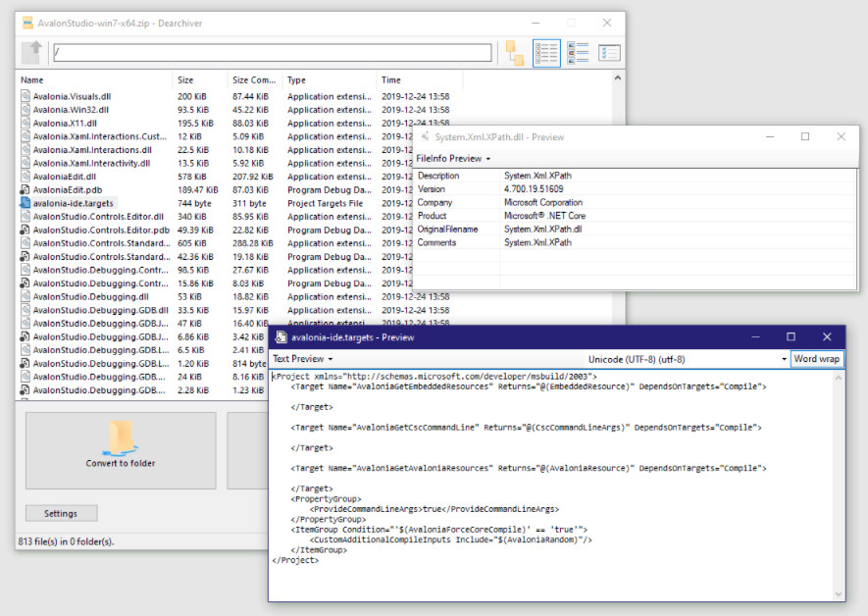Image resolution: width=868 pixels, height=616 pixels.
Task: Sort the file list by Time column
Action: 420,79
